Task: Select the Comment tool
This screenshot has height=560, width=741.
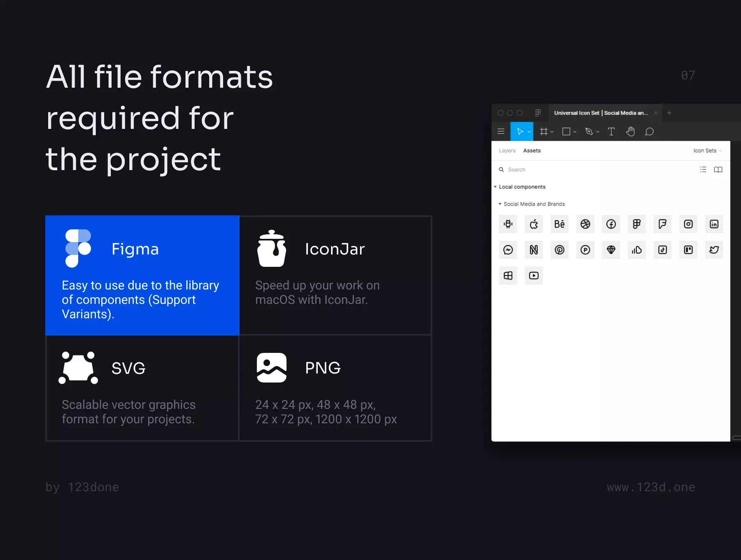Action: 650,131
